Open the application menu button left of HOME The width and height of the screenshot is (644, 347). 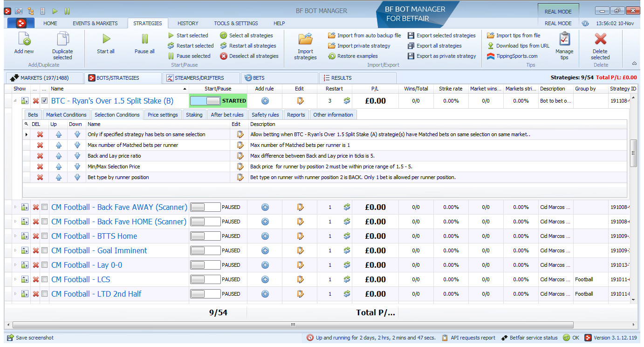(21, 23)
